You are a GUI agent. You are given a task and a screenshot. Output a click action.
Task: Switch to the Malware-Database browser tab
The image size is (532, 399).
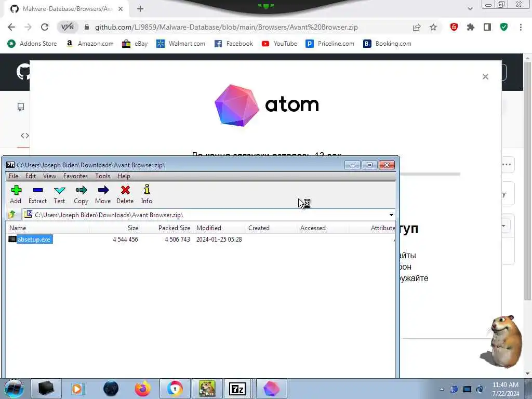(66, 9)
